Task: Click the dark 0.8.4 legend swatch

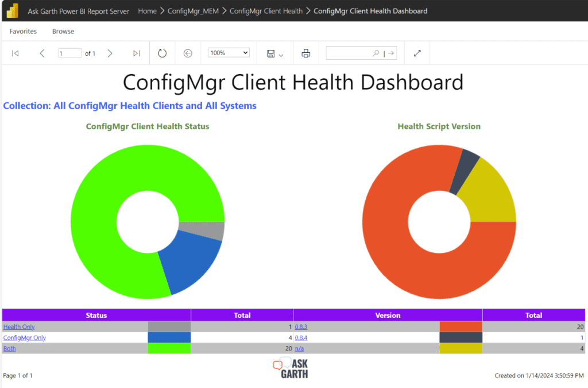Action: click(x=461, y=337)
